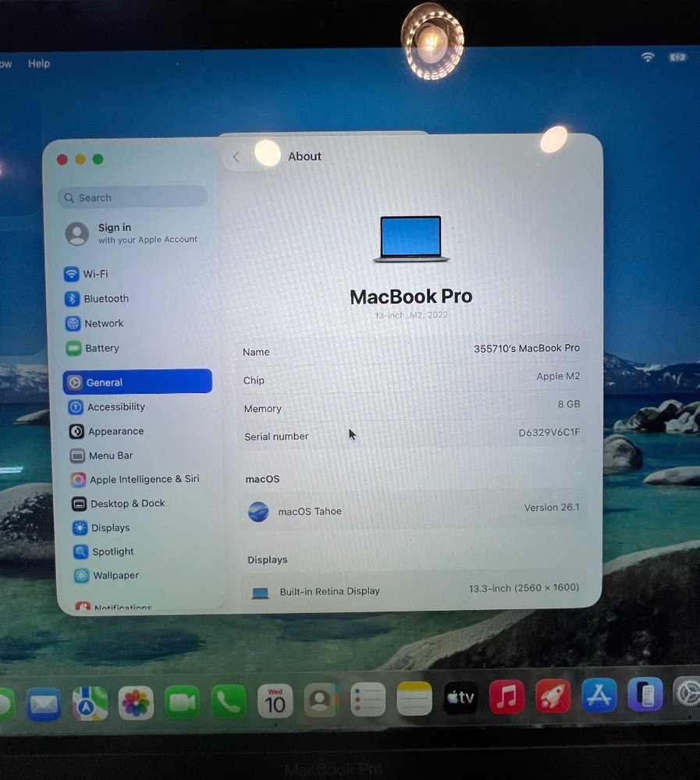Open Battery settings
The height and width of the screenshot is (780, 700).
[x=101, y=349]
